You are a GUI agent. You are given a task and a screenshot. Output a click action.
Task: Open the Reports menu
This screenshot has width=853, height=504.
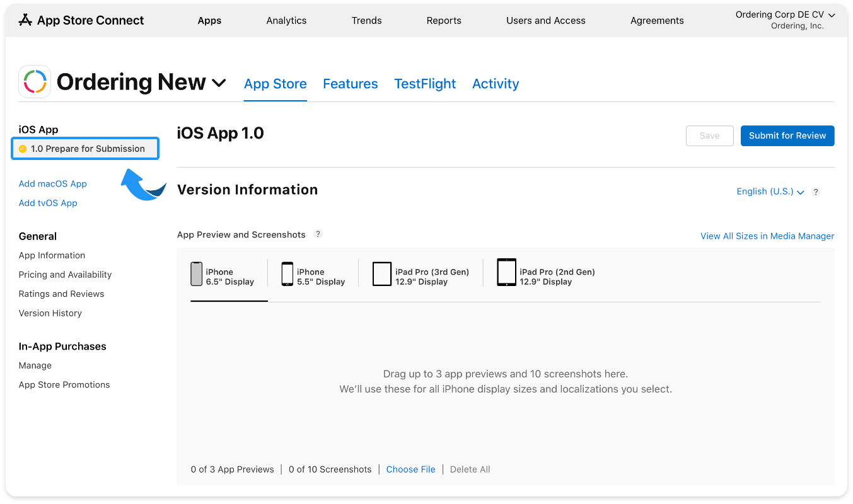pos(444,20)
